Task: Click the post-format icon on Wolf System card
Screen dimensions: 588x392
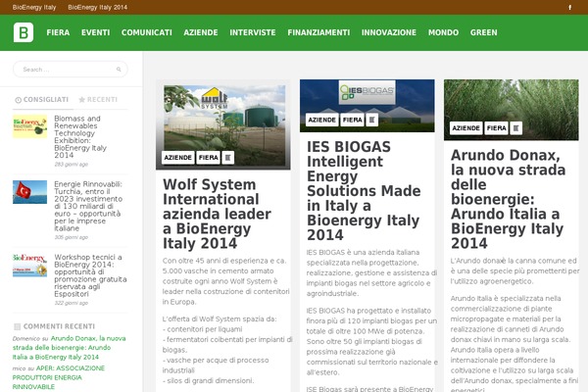Action: tap(228, 158)
